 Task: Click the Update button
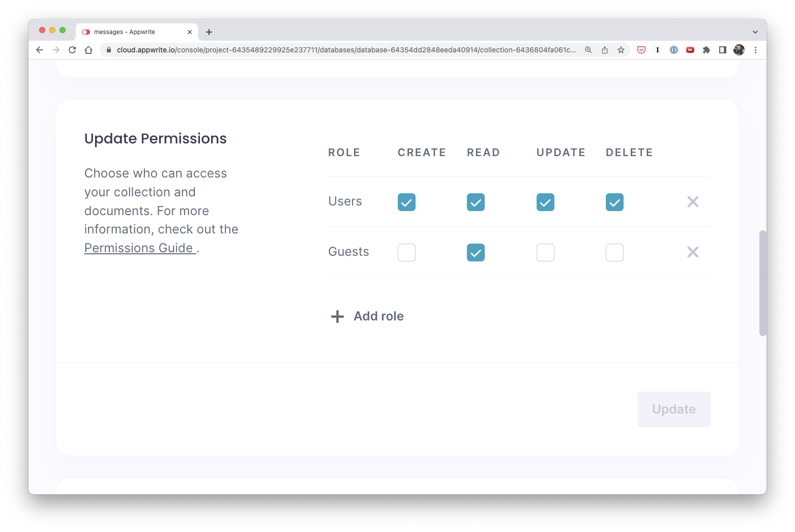pos(674,409)
